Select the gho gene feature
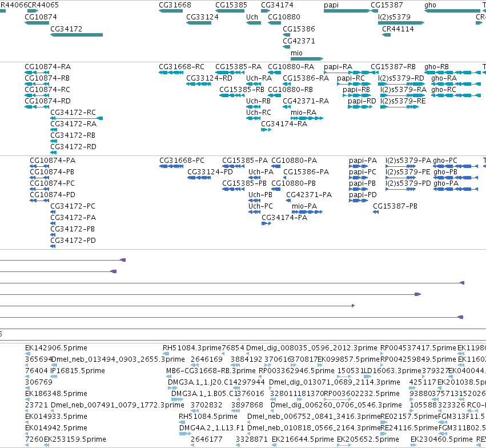Image resolution: width=486 pixels, height=448 pixels. [452, 11]
